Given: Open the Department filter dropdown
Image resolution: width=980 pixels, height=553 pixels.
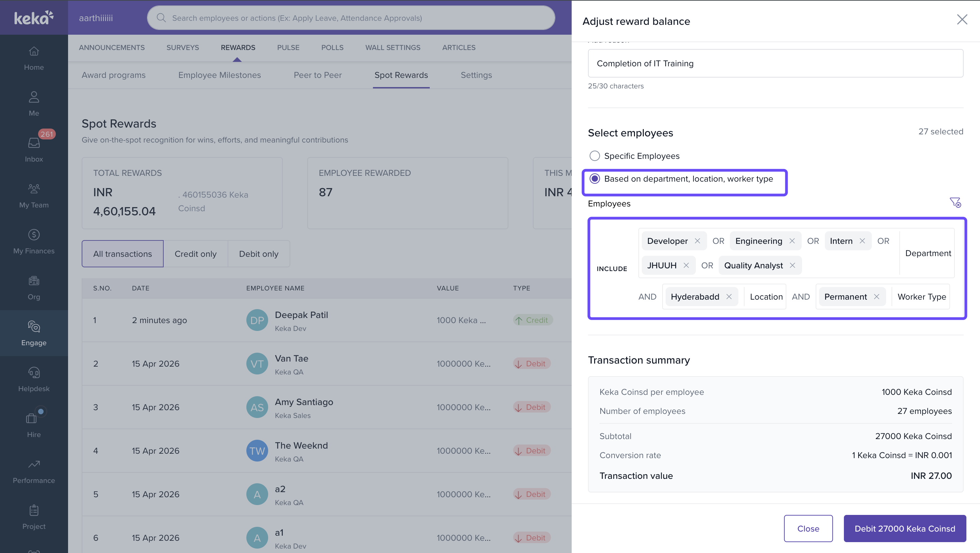Looking at the screenshot, I should (x=928, y=253).
